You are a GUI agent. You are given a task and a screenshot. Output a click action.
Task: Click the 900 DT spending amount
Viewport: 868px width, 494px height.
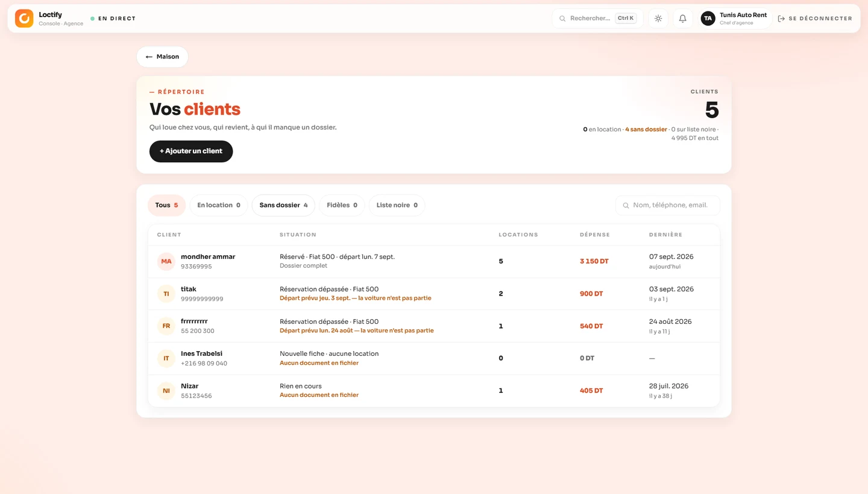(x=591, y=294)
